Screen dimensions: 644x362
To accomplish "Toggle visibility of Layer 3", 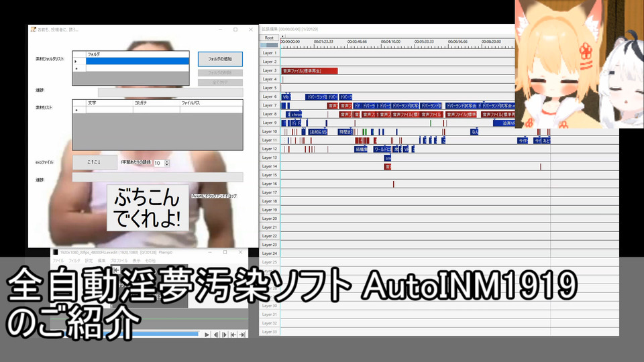I will click(x=270, y=70).
